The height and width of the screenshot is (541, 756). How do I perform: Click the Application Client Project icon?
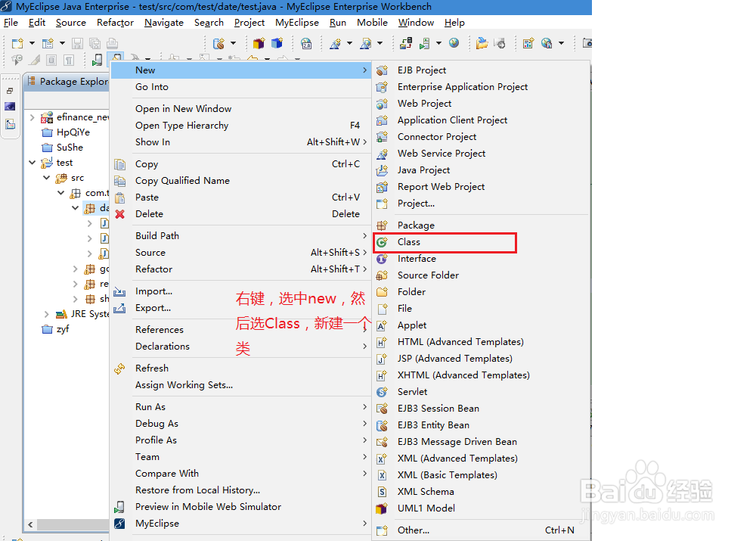(x=382, y=120)
